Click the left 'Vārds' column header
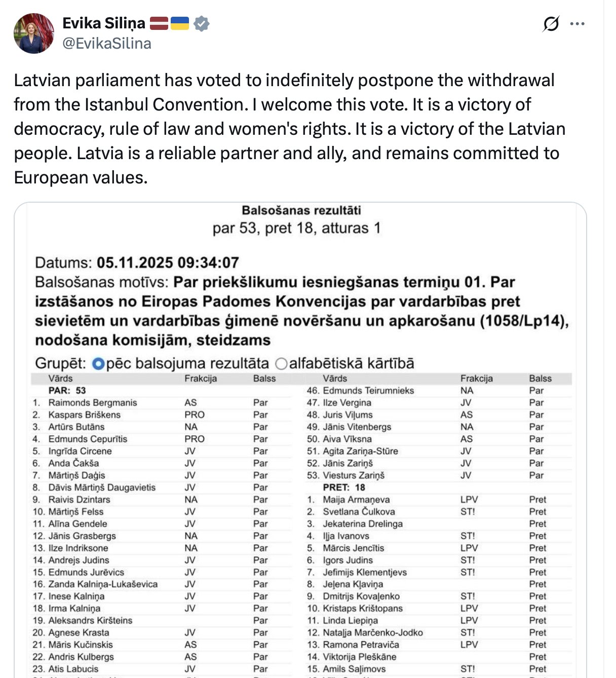 60,379
